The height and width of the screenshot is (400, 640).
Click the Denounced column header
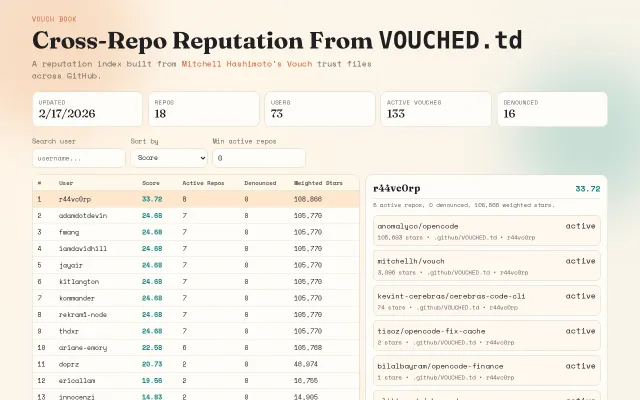(x=260, y=183)
